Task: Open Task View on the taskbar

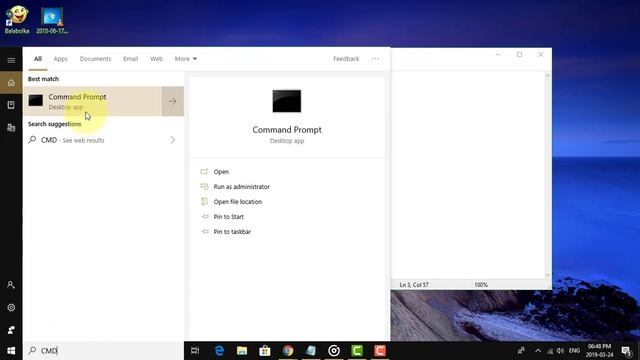Action: (195, 351)
